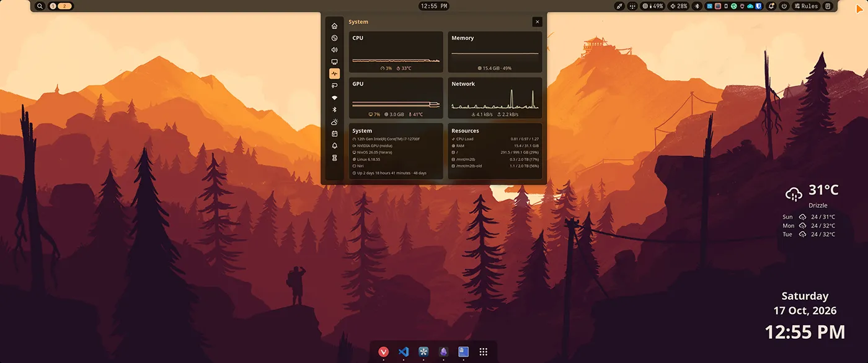Click the dots grid icon in top bar

click(632, 6)
